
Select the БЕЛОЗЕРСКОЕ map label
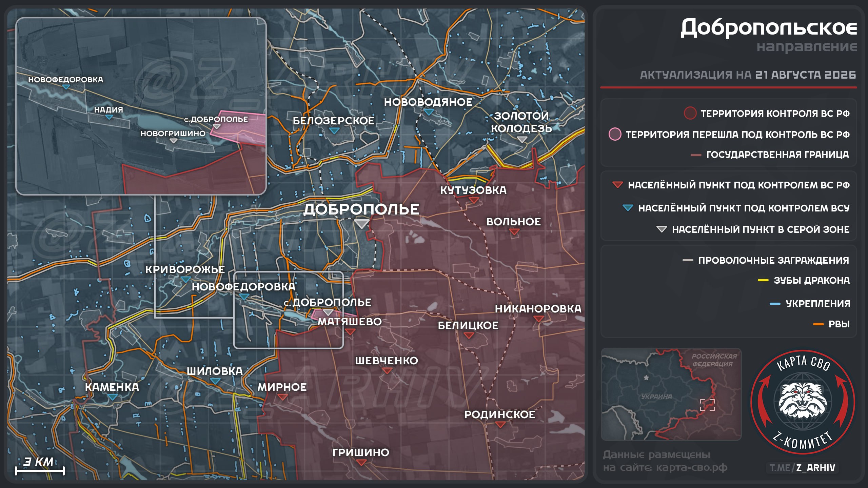click(334, 121)
